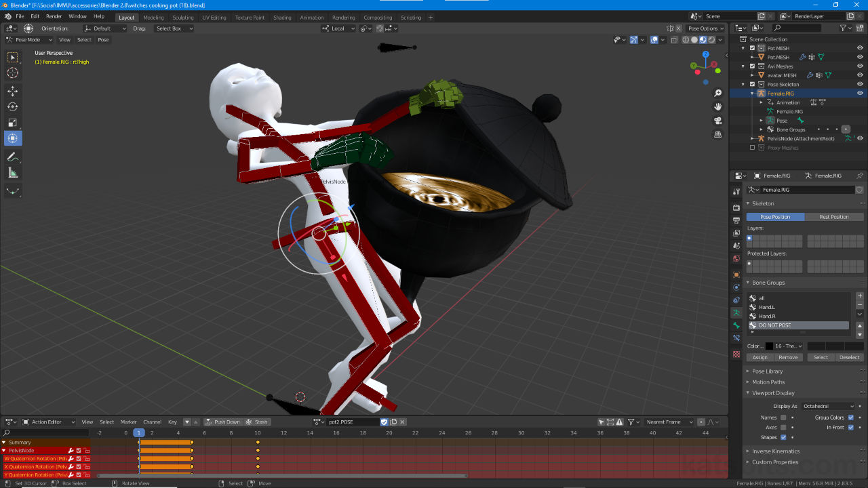The height and width of the screenshot is (488, 868).
Task: Choose the Move tool
Action: coord(13,91)
